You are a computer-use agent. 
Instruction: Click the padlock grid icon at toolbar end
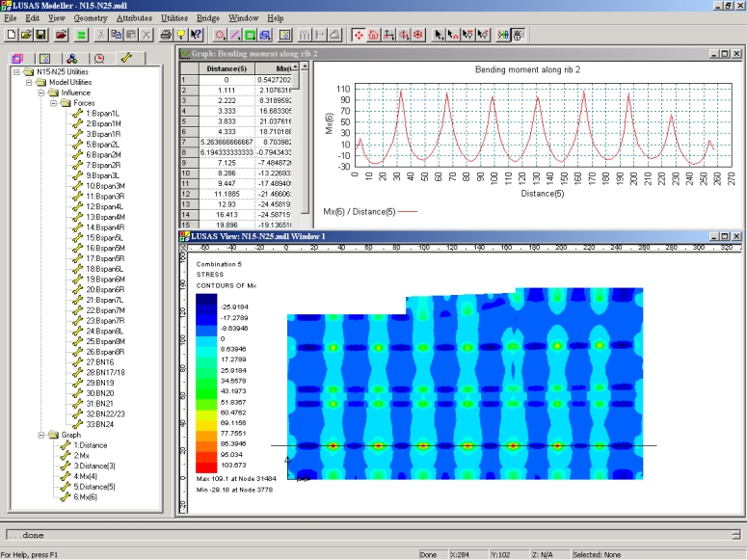click(519, 35)
